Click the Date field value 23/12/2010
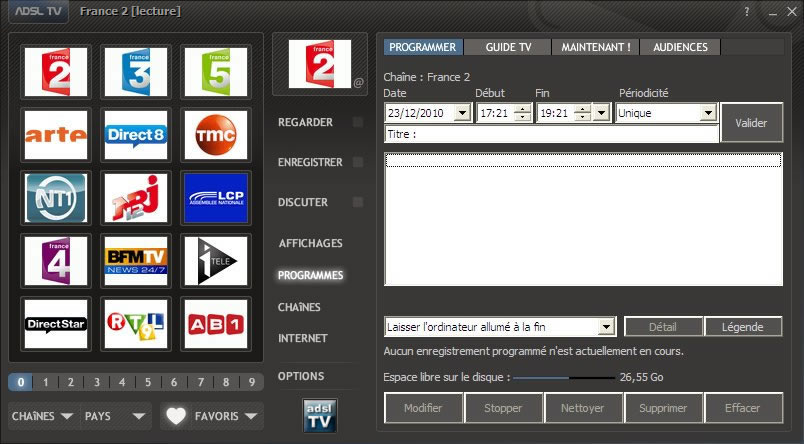The width and height of the screenshot is (804, 444). [x=416, y=113]
